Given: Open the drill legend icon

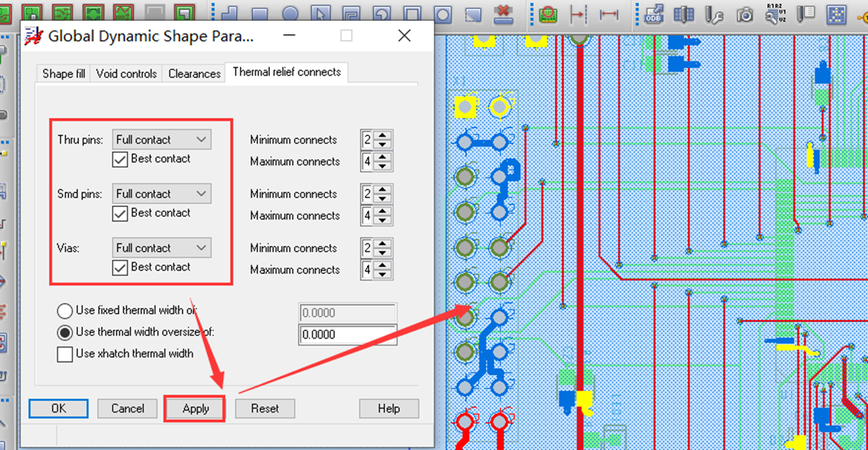Looking at the screenshot, I should (x=805, y=14).
